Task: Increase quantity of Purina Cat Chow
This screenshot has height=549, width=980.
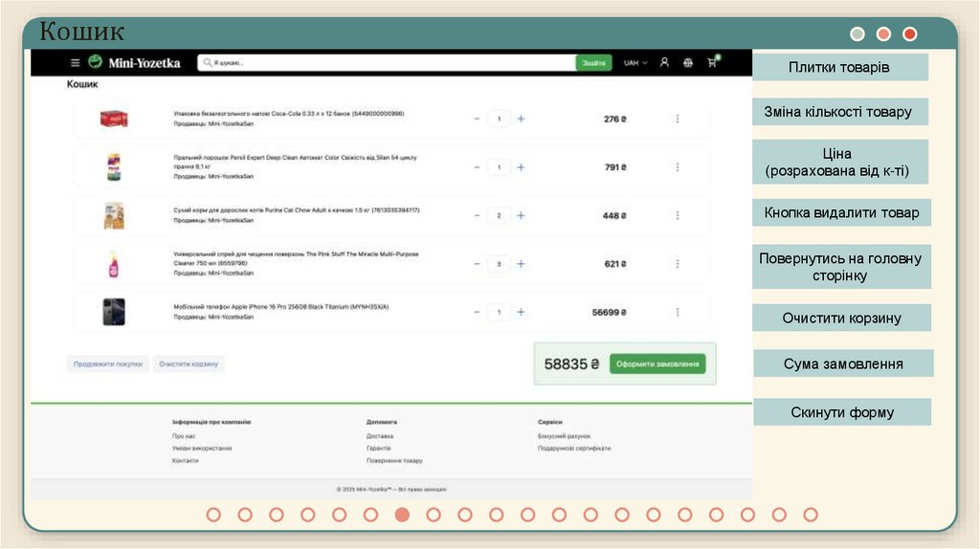Action: [x=521, y=215]
